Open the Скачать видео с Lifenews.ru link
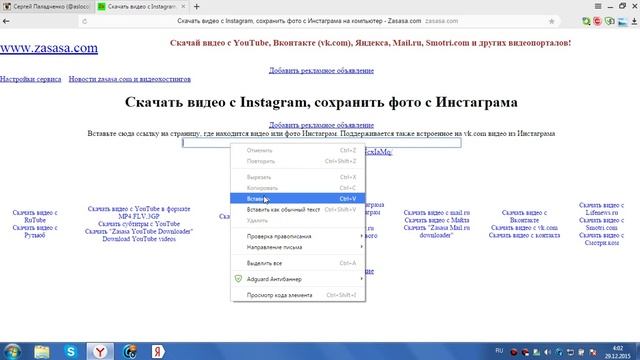This screenshot has height=360, width=640. tap(601, 209)
